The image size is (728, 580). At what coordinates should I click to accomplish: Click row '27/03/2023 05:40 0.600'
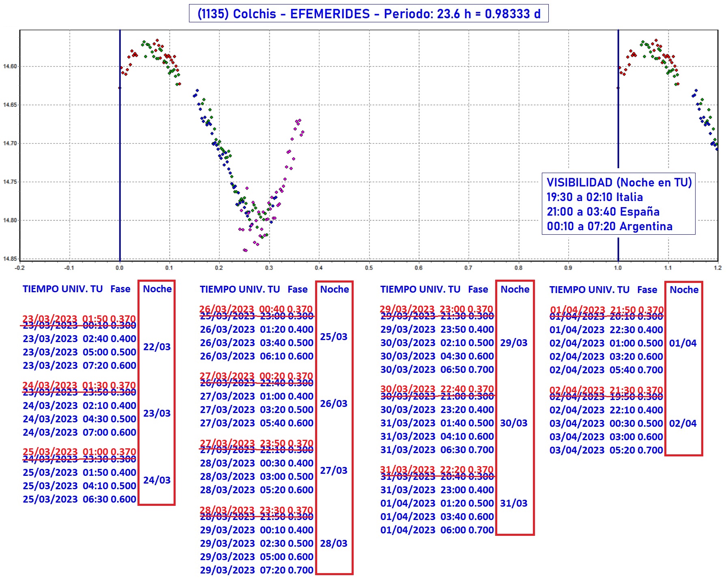[x=257, y=423]
